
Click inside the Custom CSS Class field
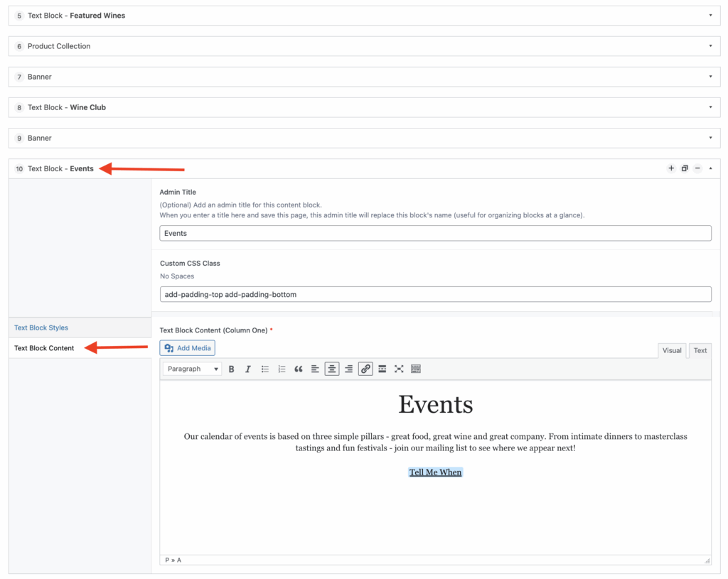coord(435,293)
